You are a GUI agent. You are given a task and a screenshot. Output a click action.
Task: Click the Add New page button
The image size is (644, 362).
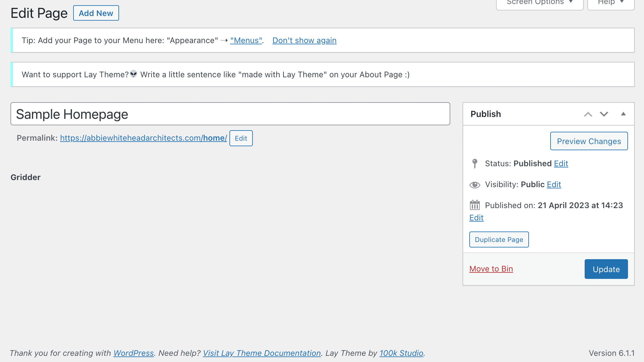96,13
